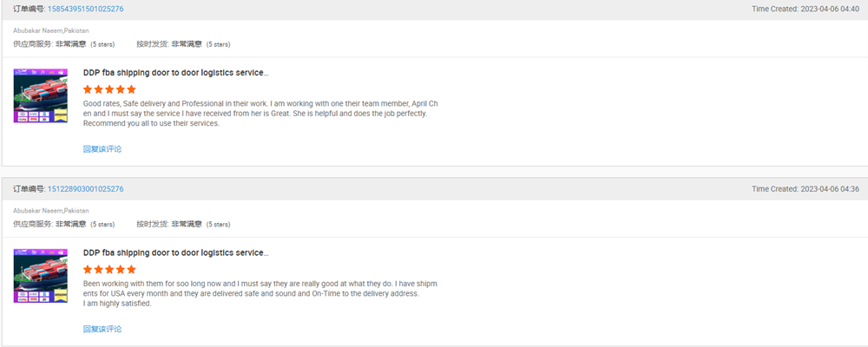Open product thumbnail in the 04:40 review
This screenshot has height=347, width=868.
pyautogui.click(x=41, y=95)
